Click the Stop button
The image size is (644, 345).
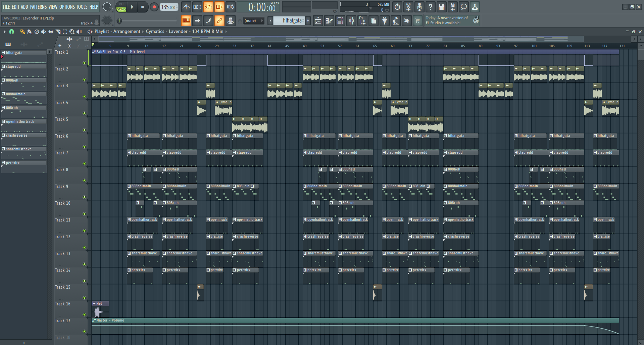[143, 7]
